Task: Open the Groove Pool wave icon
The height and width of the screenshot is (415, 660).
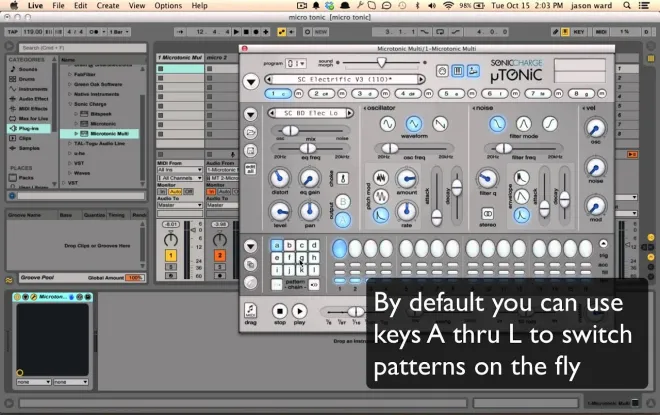Action: [9, 280]
